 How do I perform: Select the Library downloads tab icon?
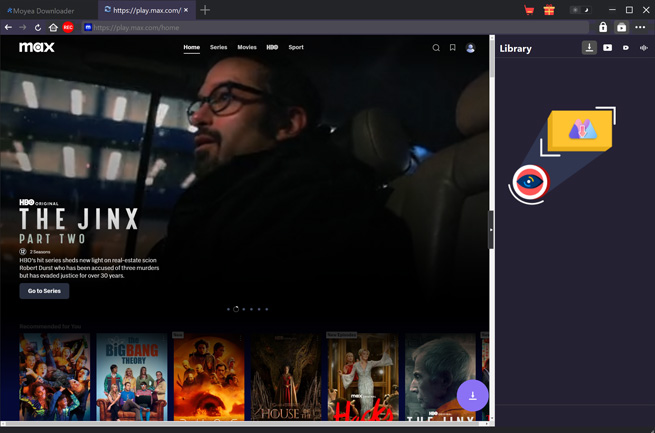click(x=589, y=48)
